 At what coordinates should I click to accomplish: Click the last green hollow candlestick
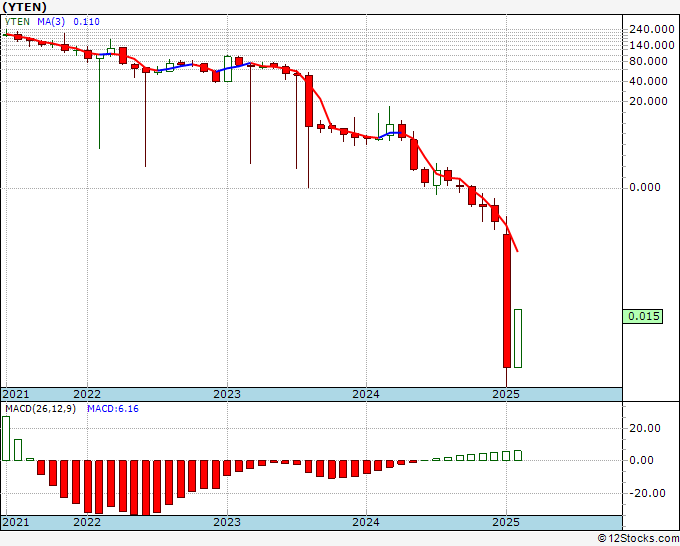tap(518, 338)
